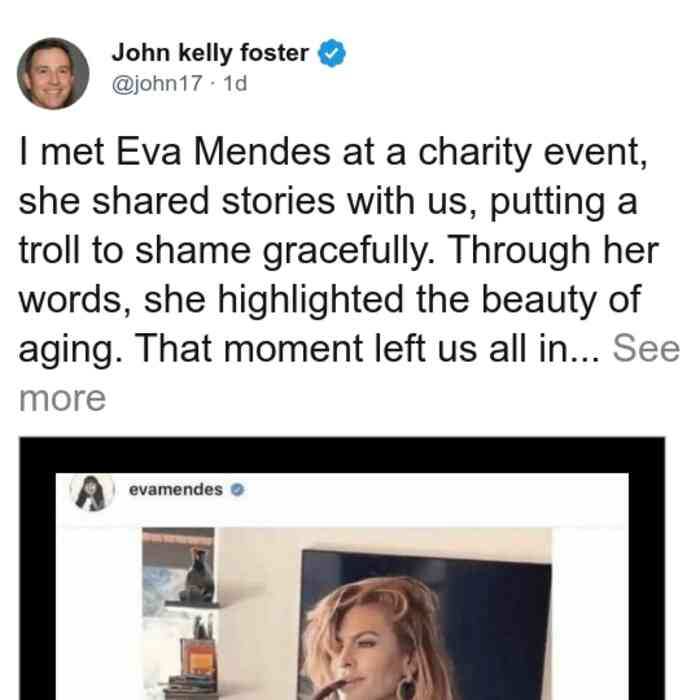Click the John kelly foster display name
The image size is (700, 700).
coord(210,53)
